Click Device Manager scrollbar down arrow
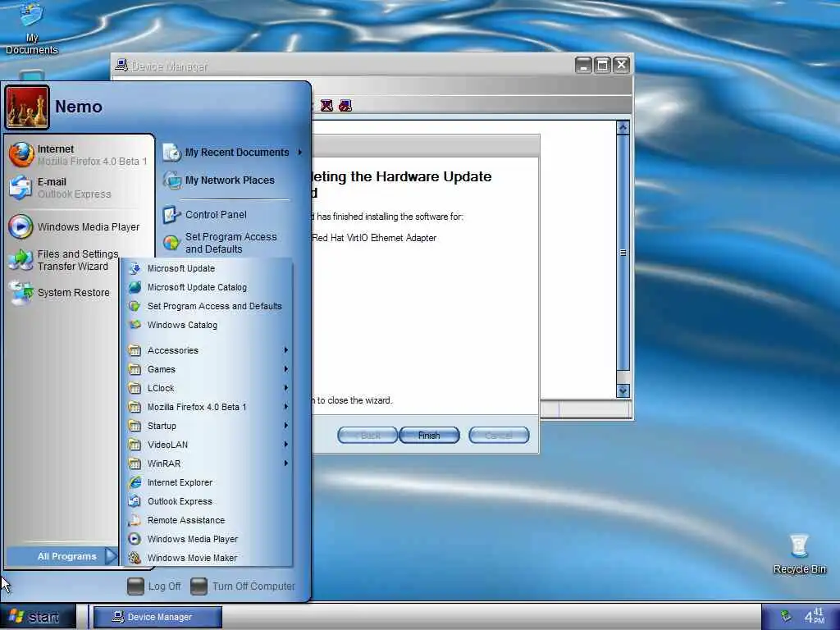 [623, 391]
